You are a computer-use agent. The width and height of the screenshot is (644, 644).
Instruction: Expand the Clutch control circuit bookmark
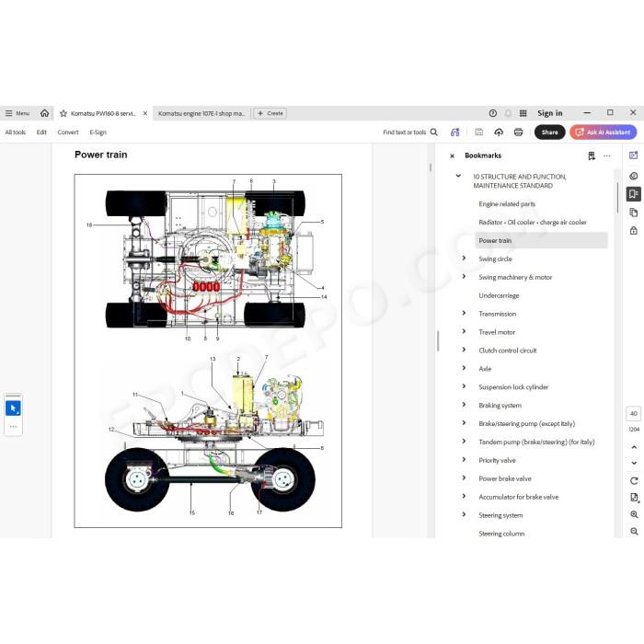click(464, 350)
